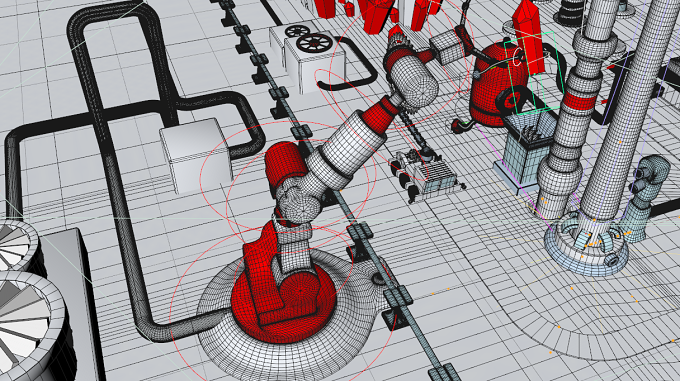The height and width of the screenshot is (381, 680).
Task: Select the twin-fan cooling unit box
Action: coord(307,56)
